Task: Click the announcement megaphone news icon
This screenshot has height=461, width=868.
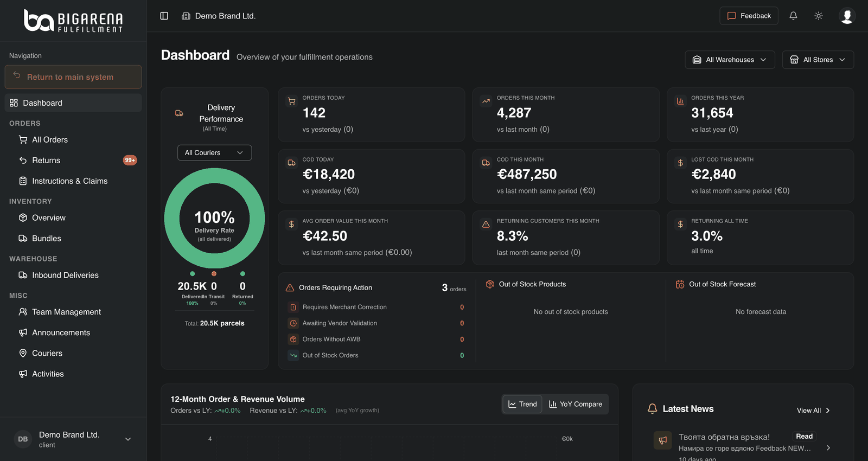Action: [x=663, y=440]
